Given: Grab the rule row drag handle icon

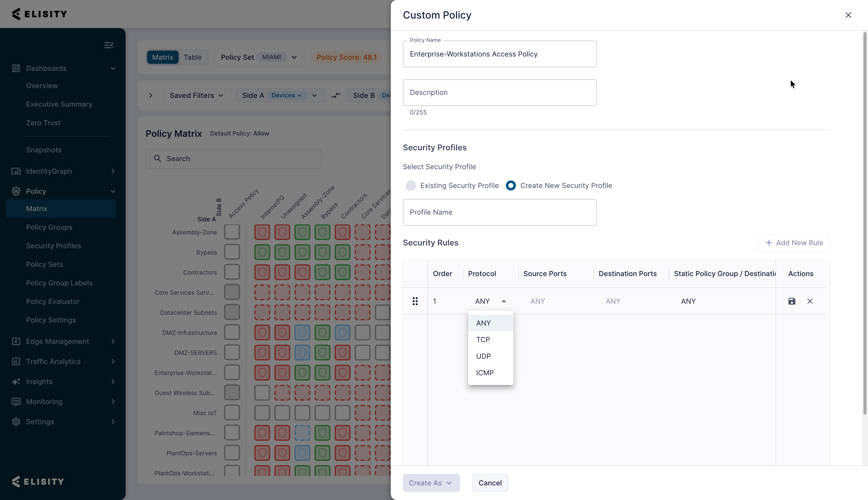Looking at the screenshot, I should (x=415, y=301).
